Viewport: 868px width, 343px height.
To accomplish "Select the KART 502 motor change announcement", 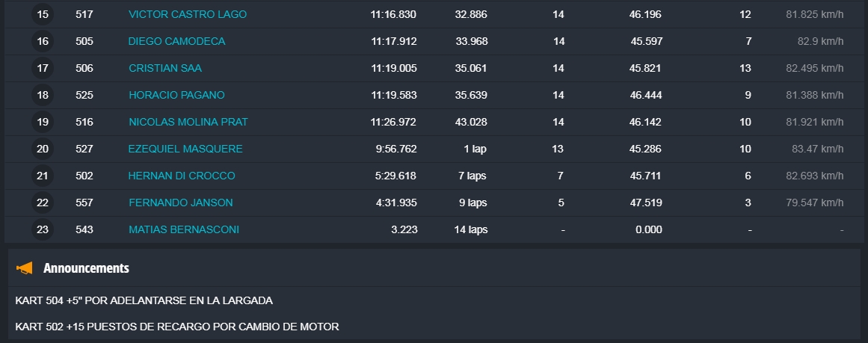I will coord(177,327).
